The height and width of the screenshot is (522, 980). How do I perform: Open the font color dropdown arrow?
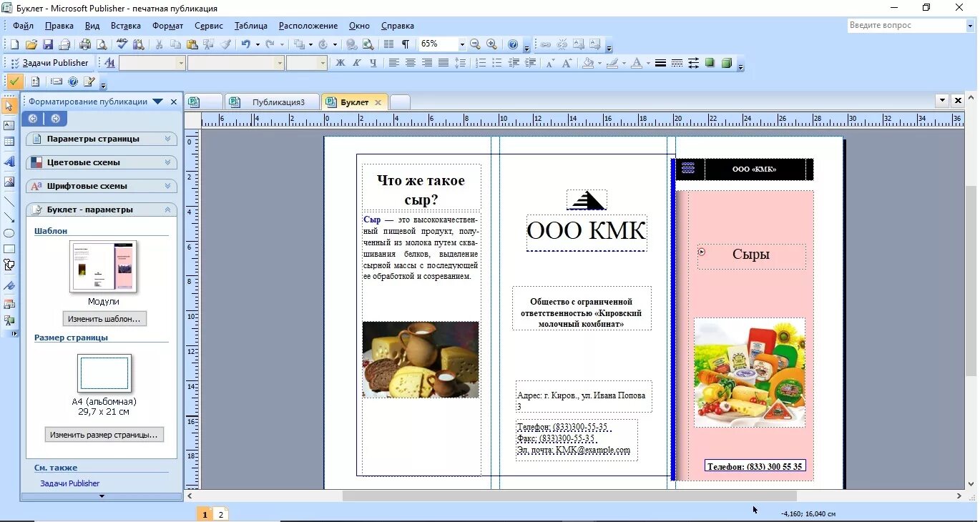[648, 63]
